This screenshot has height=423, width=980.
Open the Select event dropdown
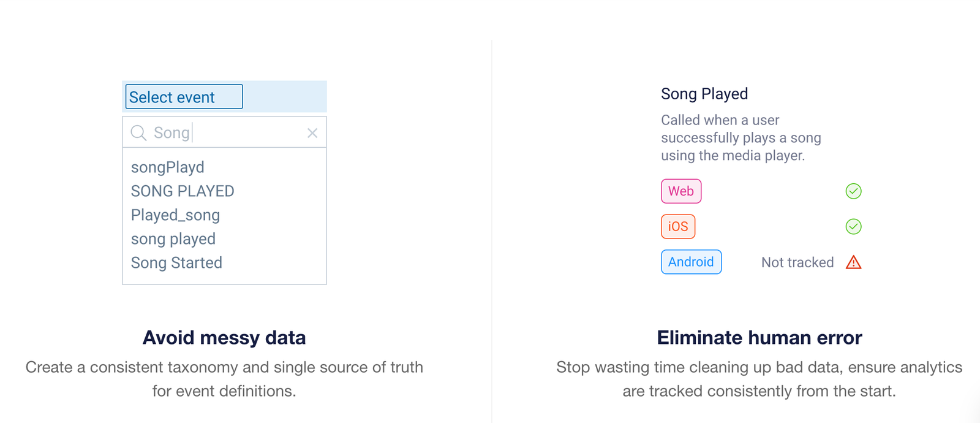point(184,97)
